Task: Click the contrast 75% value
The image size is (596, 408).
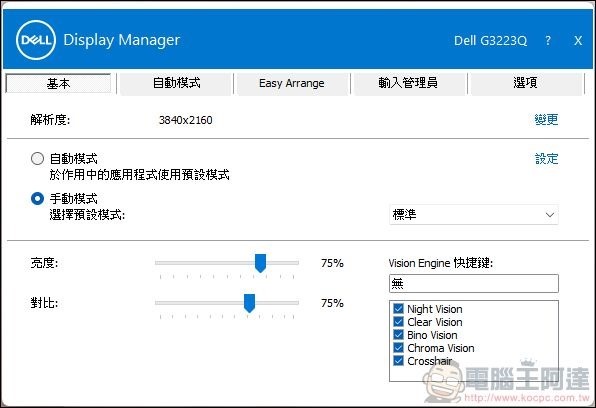Action: (332, 303)
